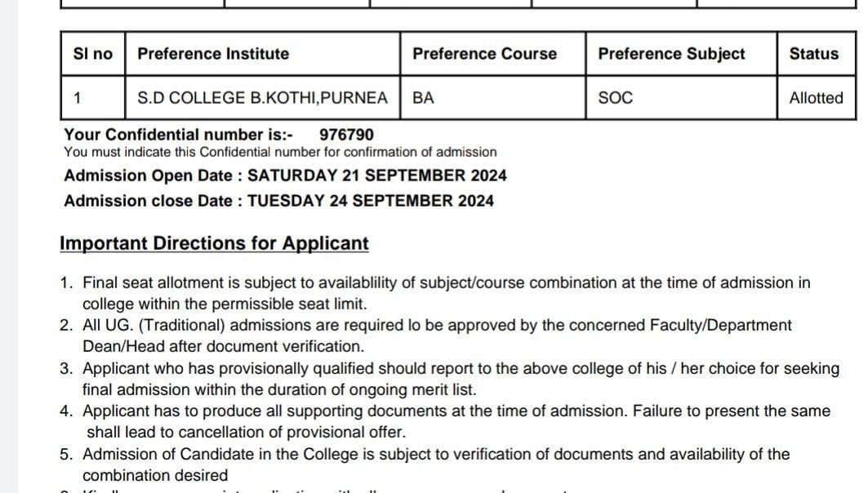Viewport: 868px width, 493px height.
Task: Click the 'Important Directions for Applicant' heading
Action: pos(214,243)
